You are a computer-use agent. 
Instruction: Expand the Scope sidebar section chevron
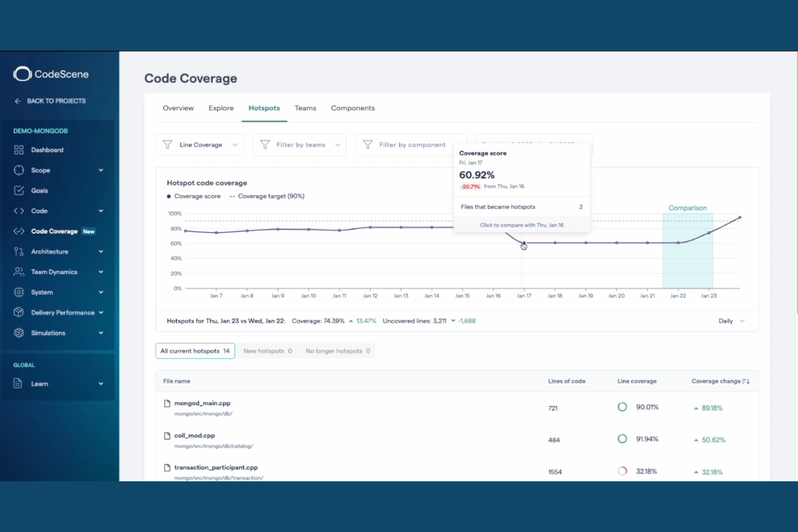(101, 170)
